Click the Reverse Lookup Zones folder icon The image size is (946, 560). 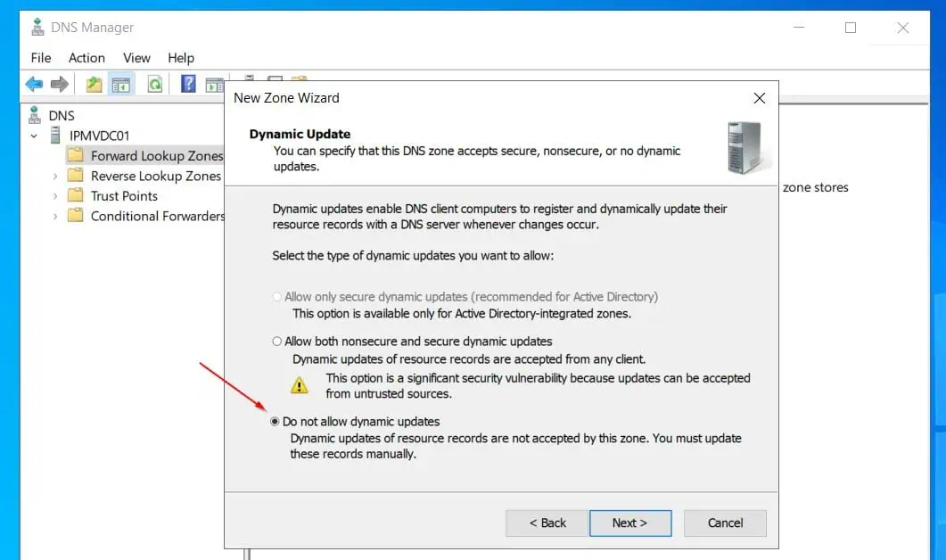coord(76,175)
